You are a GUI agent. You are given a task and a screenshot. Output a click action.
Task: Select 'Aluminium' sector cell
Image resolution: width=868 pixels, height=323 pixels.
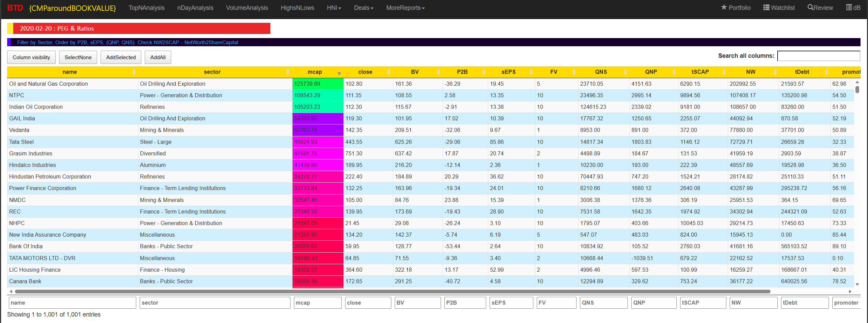point(215,165)
